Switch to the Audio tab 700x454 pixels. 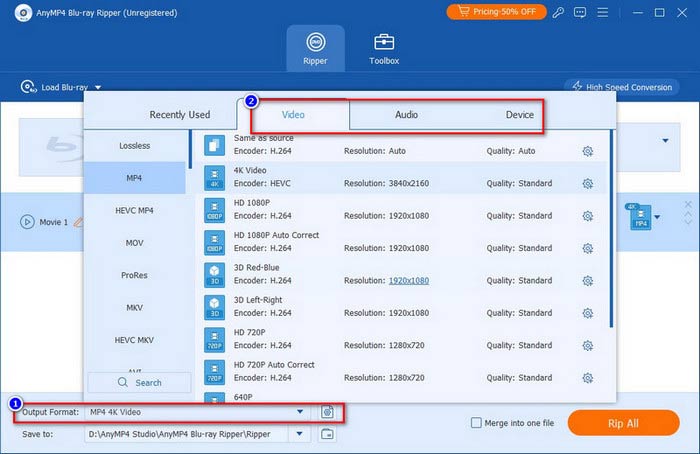click(406, 115)
